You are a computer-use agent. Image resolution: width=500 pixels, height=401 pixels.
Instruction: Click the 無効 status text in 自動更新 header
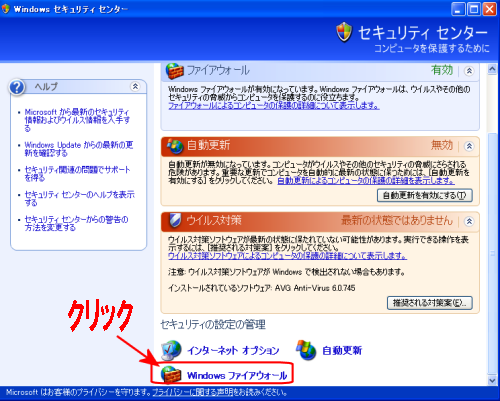[442, 145]
